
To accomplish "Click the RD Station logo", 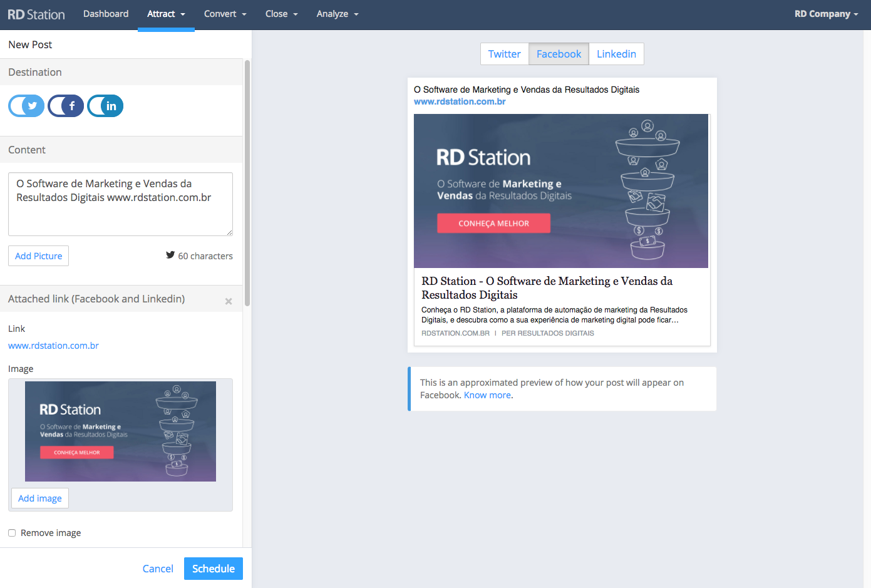I will [36, 14].
